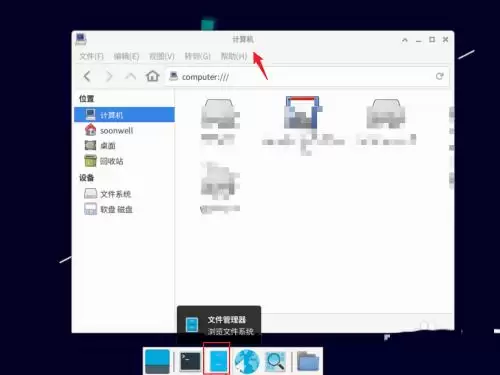500x375 pixels.
Task: Go forward with the right arrow
Action: 109,77
